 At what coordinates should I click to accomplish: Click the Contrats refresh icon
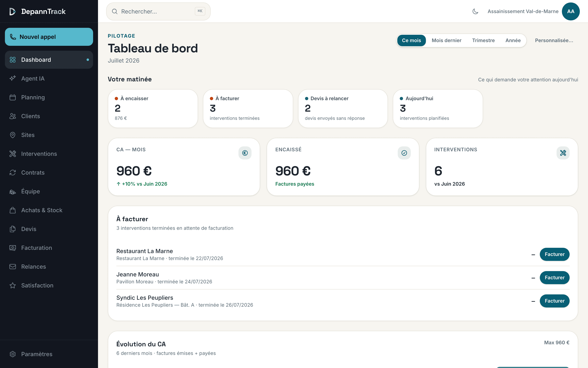click(x=13, y=173)
